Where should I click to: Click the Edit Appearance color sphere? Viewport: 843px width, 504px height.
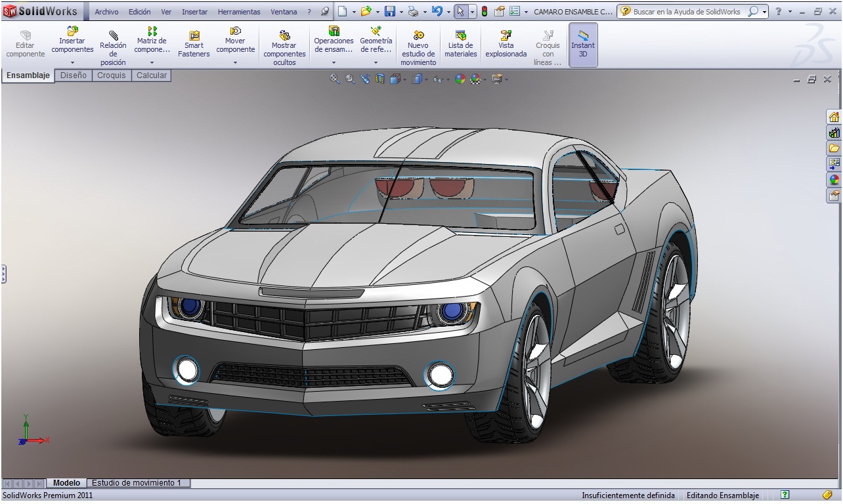(x=460, y=79)
